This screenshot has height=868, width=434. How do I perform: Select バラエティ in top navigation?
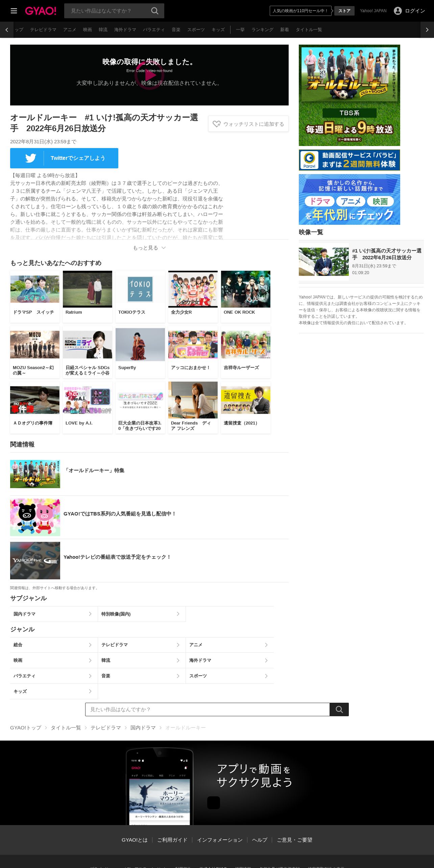(x=154, y=30)
